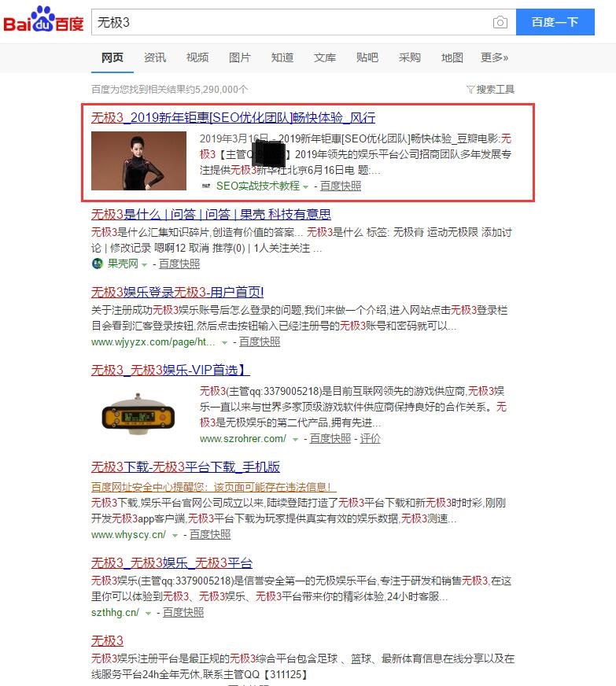616x686 pixels.
Task: Open camera image search icon
Action: click(x=500, y=22)
